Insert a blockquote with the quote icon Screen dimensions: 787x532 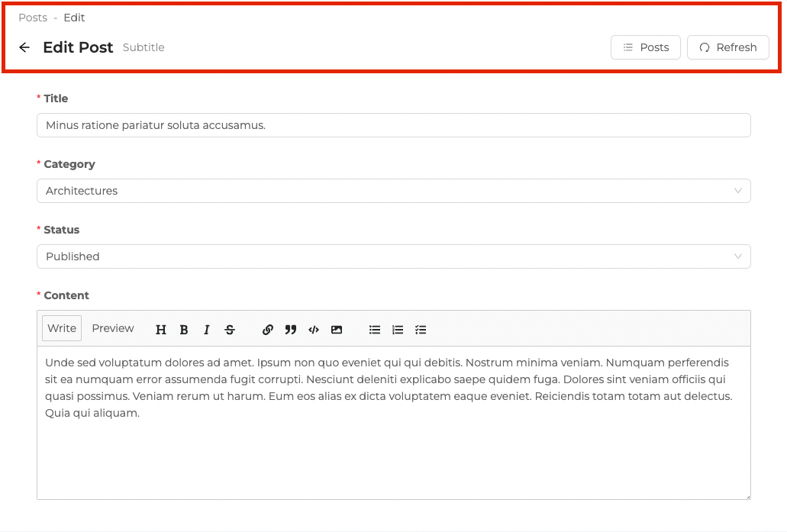(x=291, y=330)
